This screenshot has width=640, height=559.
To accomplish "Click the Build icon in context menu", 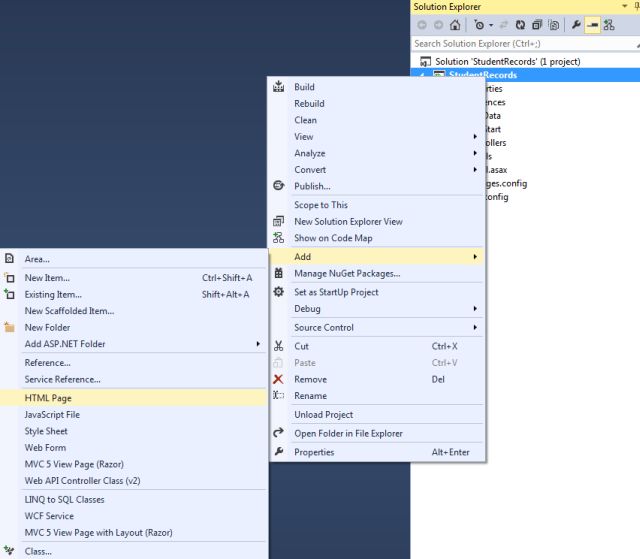I will pos(278,87).
